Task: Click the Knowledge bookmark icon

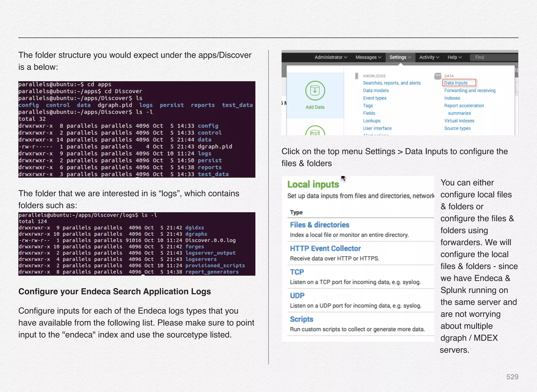Action: (x=356, y=76)
